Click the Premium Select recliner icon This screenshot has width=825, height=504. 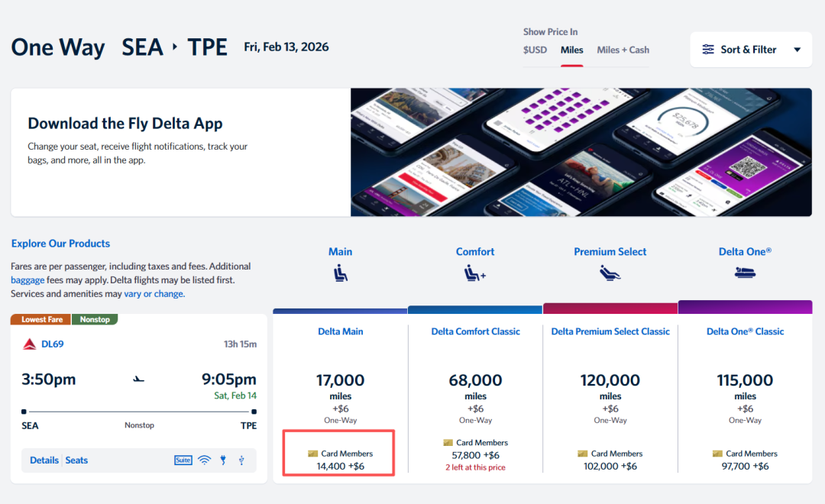pyautogui.click(x=610, y=273)
